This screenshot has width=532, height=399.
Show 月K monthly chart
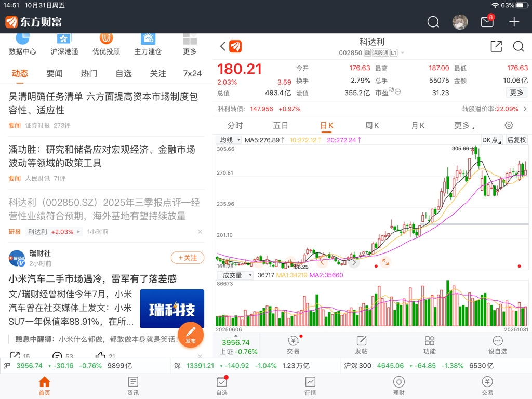(x=418, y=126)
